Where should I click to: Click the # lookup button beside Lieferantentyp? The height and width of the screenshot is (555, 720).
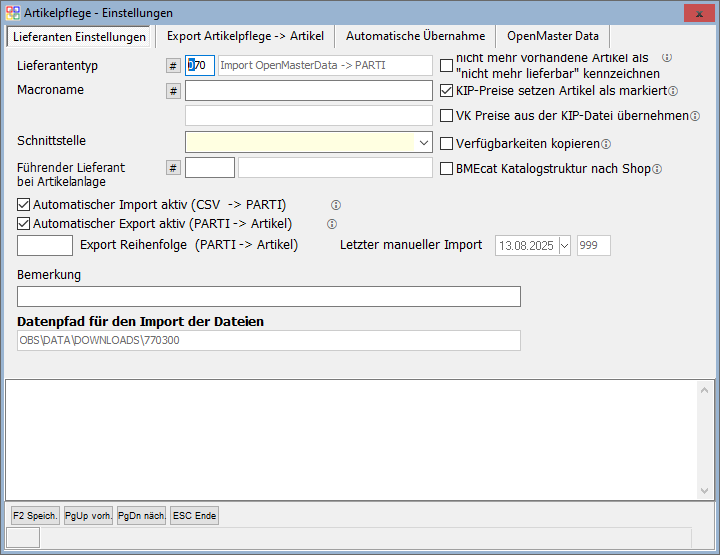[173, 66]
